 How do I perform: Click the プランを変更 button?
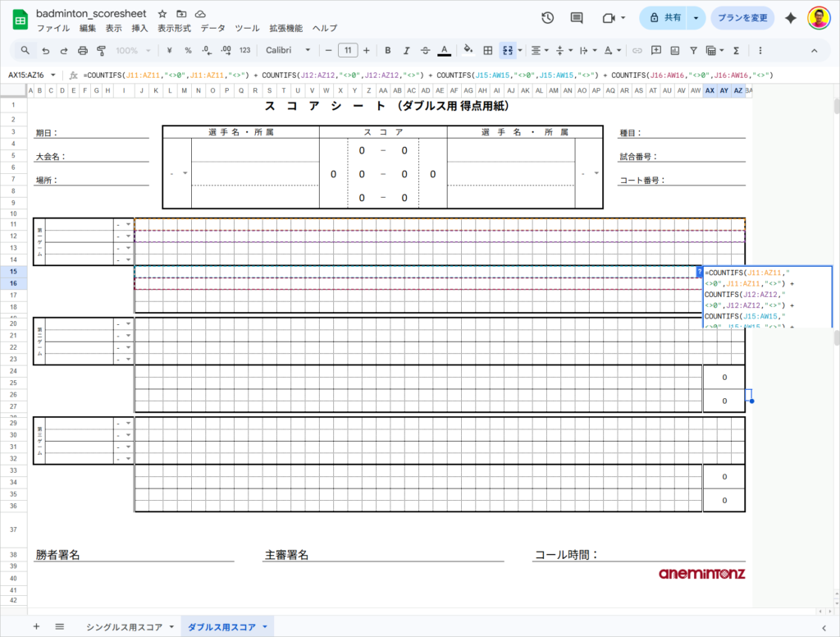(742, 17)
